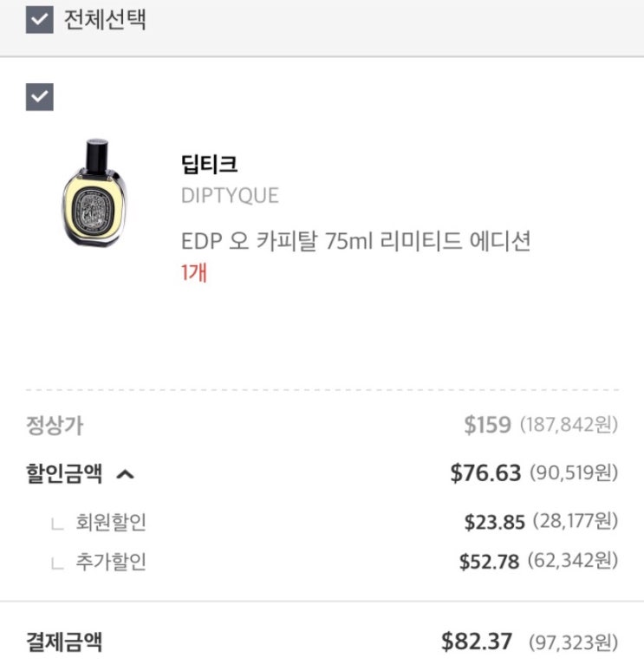Click the $82.37 final payment amount
The image size is (644, 671).
tap(475, 642)
